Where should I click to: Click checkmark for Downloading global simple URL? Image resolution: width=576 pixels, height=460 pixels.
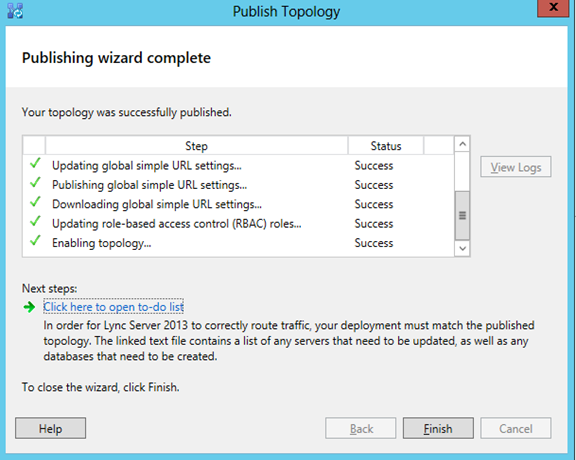point(35,202)
